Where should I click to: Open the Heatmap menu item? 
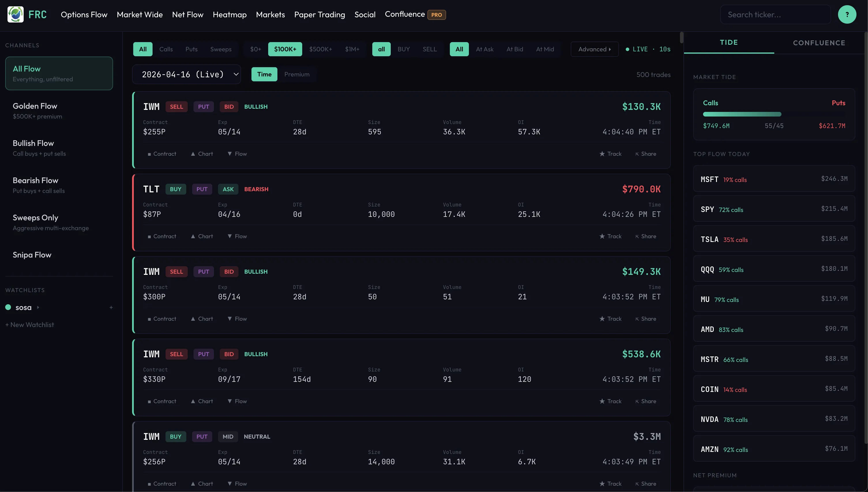coord(230,14)
